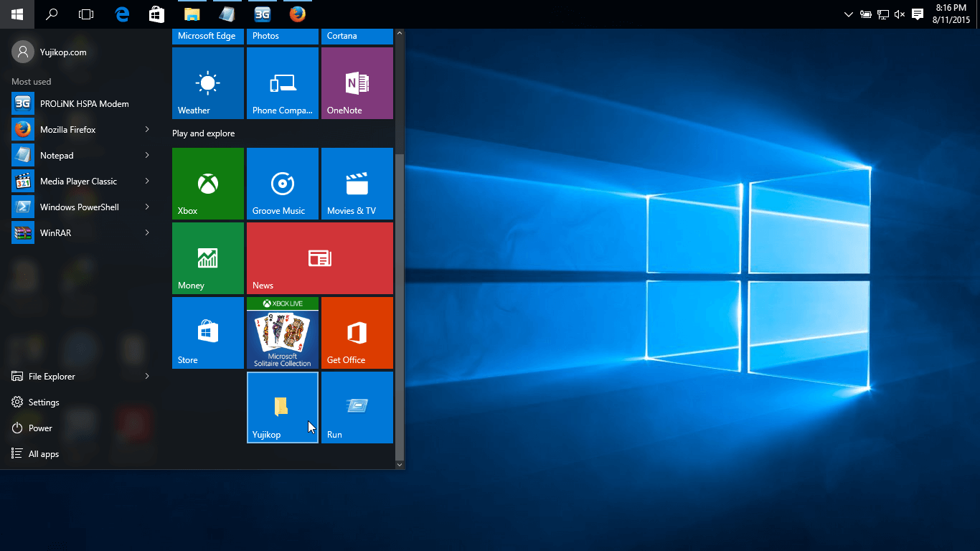
Task: Show hidden system tray icons
Action: pos(849,14)
